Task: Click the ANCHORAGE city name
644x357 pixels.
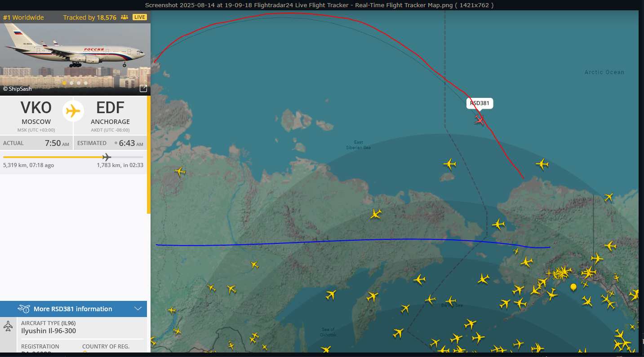Action: (110, 122)
